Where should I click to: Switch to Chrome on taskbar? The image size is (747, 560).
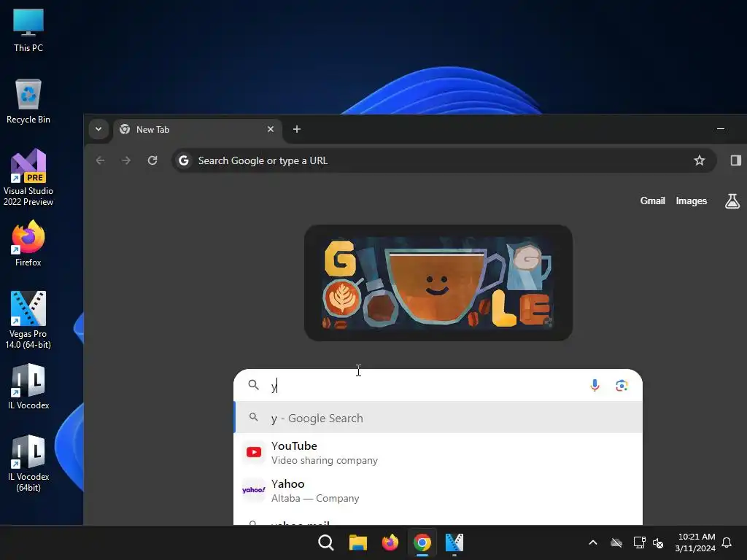[422, 542]
